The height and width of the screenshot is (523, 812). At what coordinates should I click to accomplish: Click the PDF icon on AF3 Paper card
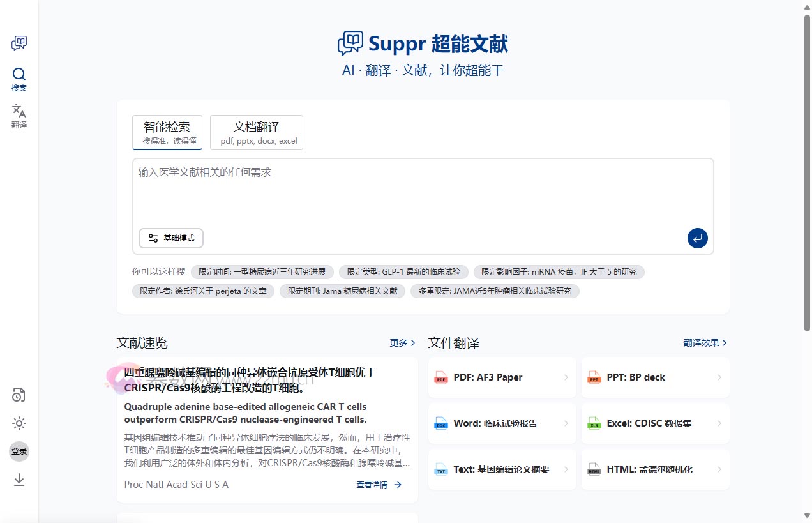[440, 377]
